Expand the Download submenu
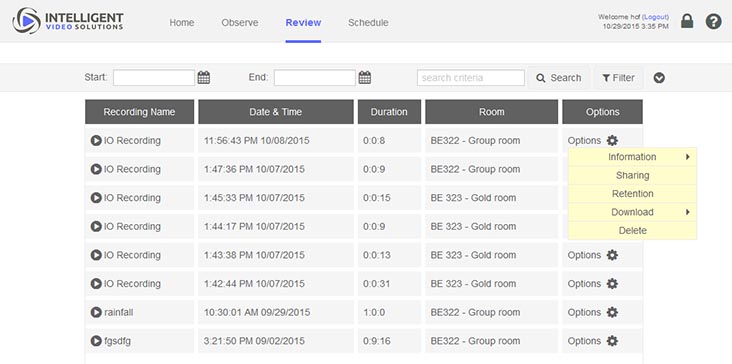This screenshot has width=732, height=364. (632, 212)
